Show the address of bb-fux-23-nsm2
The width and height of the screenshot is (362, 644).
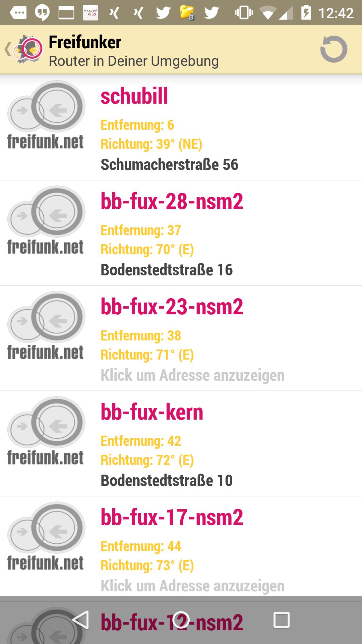(x=193, y=376)
